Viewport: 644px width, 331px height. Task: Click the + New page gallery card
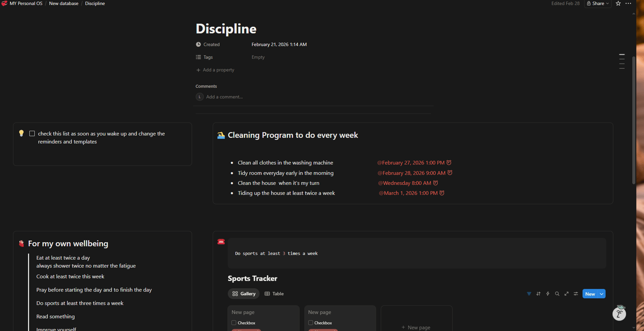pos(416,318)
